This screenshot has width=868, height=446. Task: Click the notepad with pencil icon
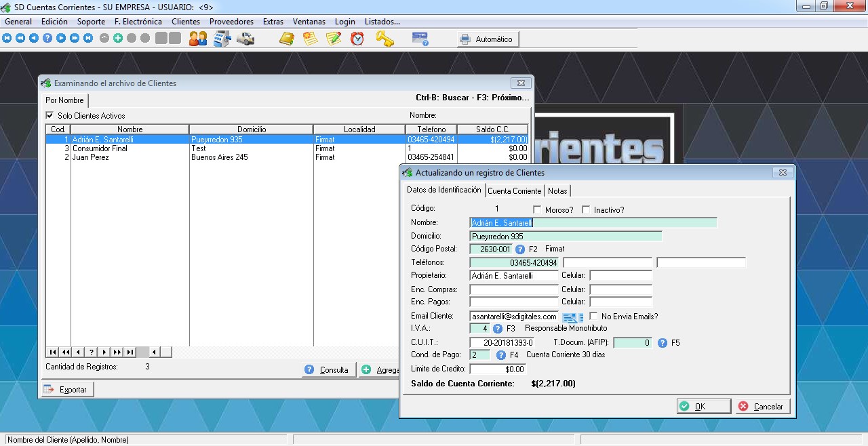click(x=333, y=39)
